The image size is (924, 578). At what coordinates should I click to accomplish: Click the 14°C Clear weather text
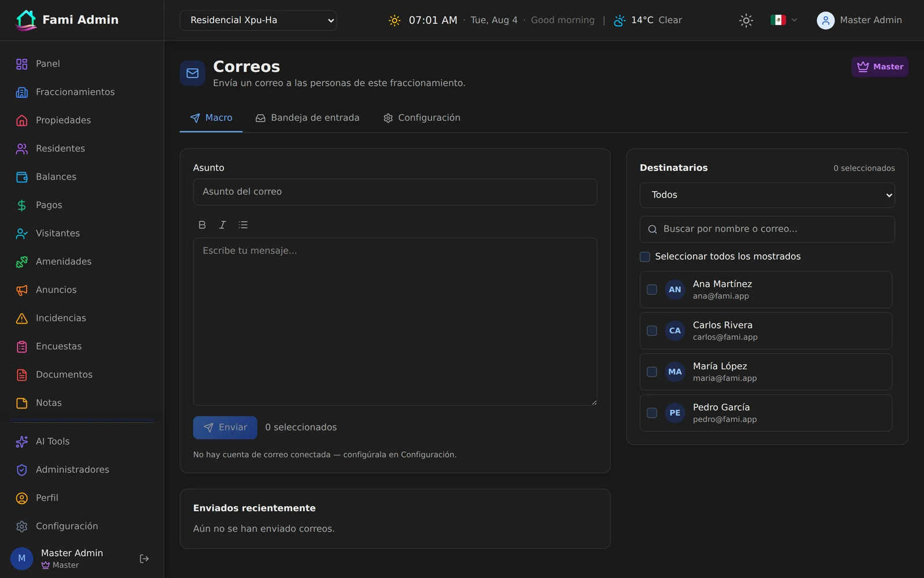click(657, 20)
